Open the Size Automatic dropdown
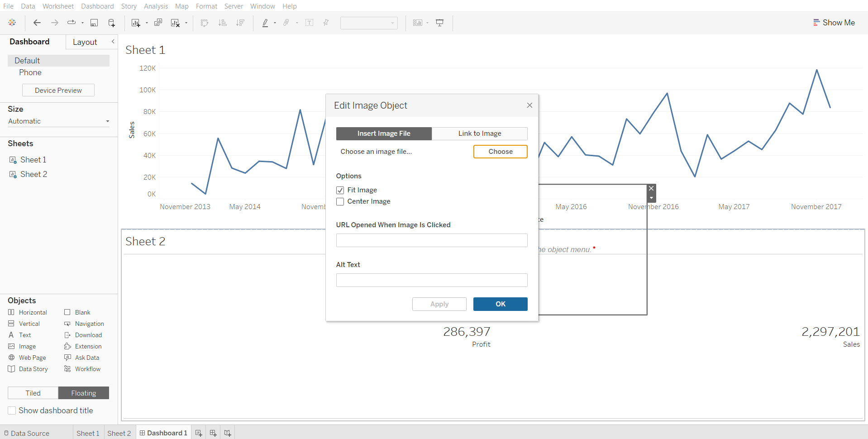The image size is (868, 439). (58, 121)
